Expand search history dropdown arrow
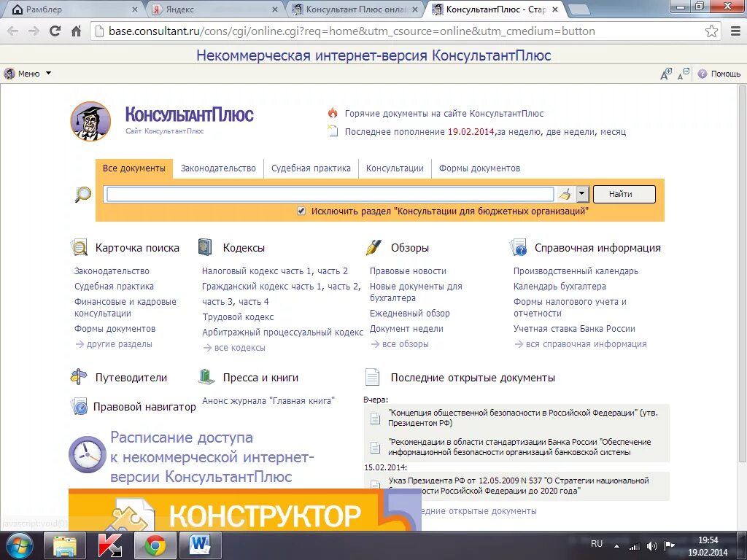The width and height of the screenshot is (747, 560). [581, 194]
